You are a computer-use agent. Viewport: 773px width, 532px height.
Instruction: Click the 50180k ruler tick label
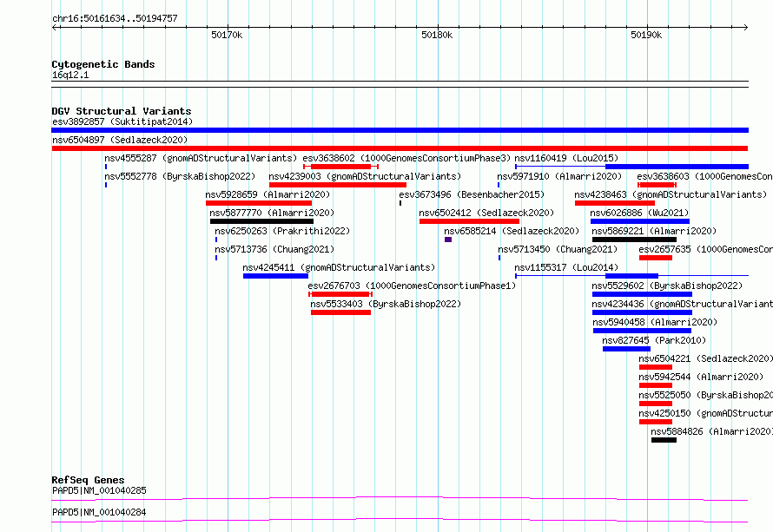coord(437,35)
